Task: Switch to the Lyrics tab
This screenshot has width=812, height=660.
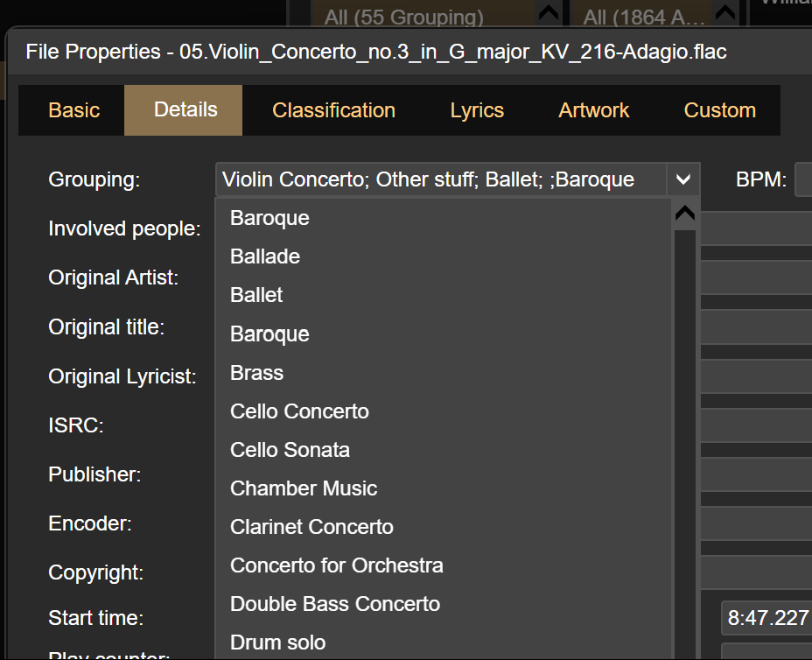Action: (x=477, y=110)
